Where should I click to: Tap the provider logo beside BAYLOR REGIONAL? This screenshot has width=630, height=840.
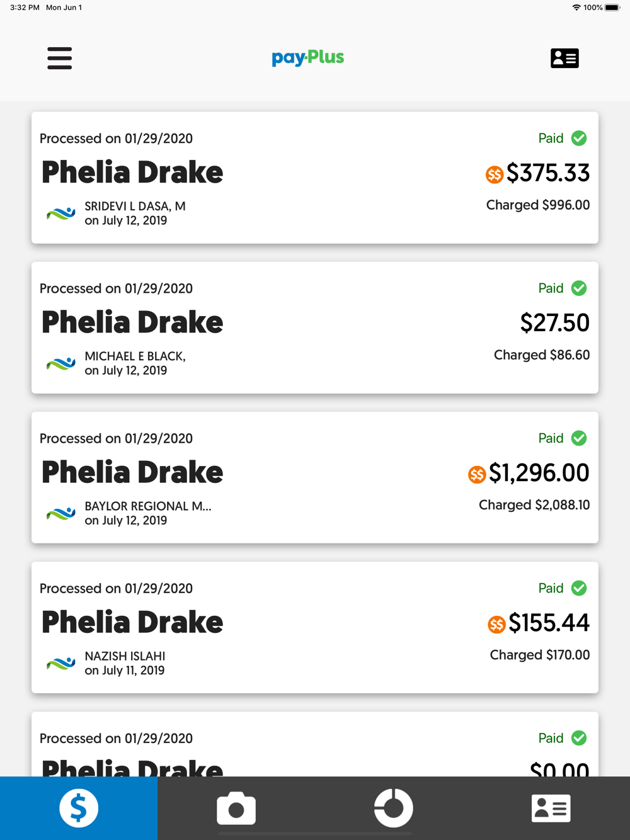(x=61, y=513)
